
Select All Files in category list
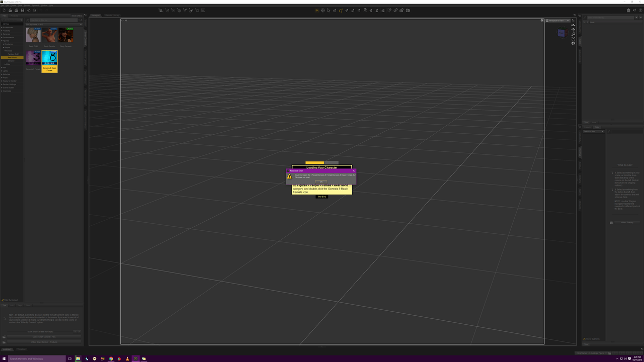click(x=12, y=24)
